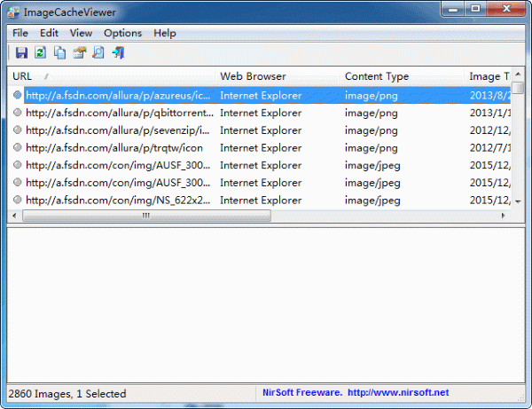This screenshot has width=532, height=409.
Task: Open the Help menu
Action: 165,33
